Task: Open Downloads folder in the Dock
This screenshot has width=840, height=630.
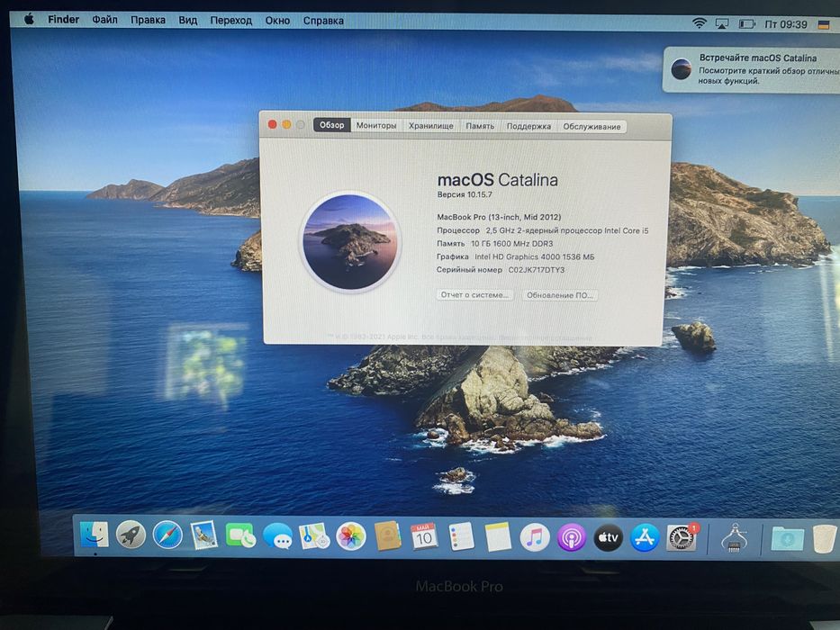Action: click(x=787, y=538)
